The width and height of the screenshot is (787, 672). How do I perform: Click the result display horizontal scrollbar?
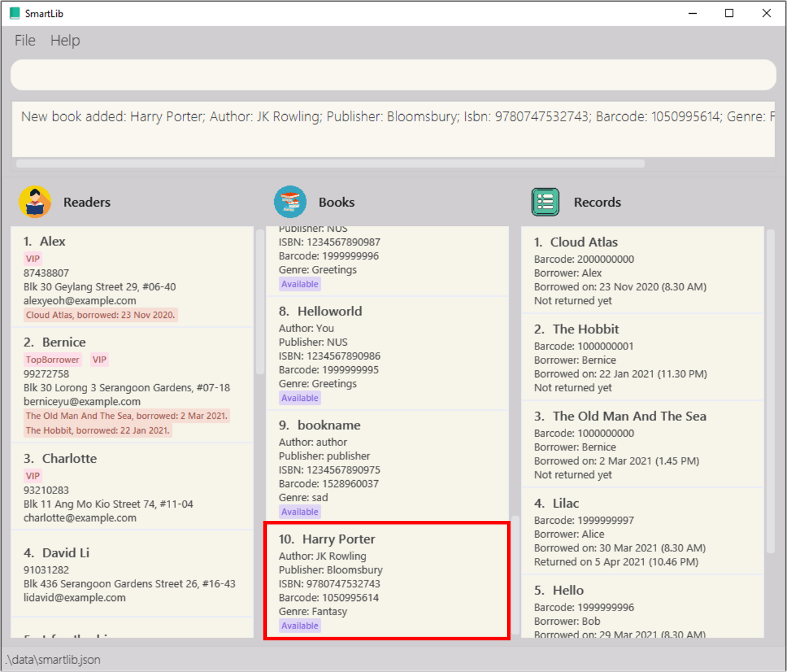[330, 164]
